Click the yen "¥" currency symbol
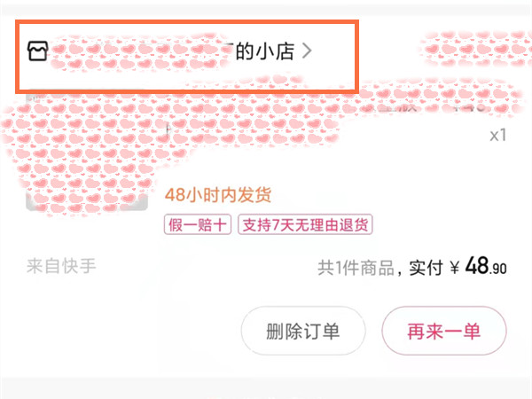 tap(455, 268)
